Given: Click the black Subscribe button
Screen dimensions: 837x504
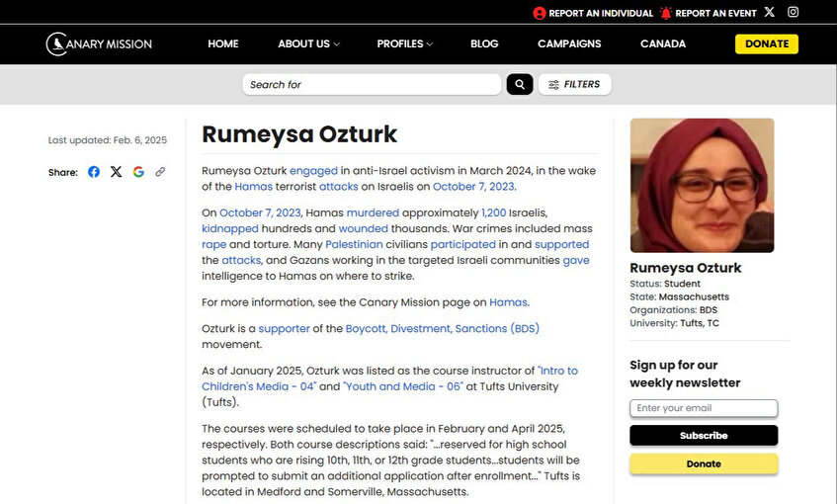Looking at the screenshot, I should (704, 435).
